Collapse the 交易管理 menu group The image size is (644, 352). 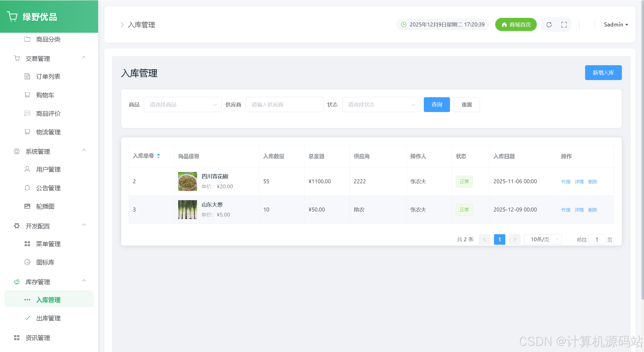point(84,57)
